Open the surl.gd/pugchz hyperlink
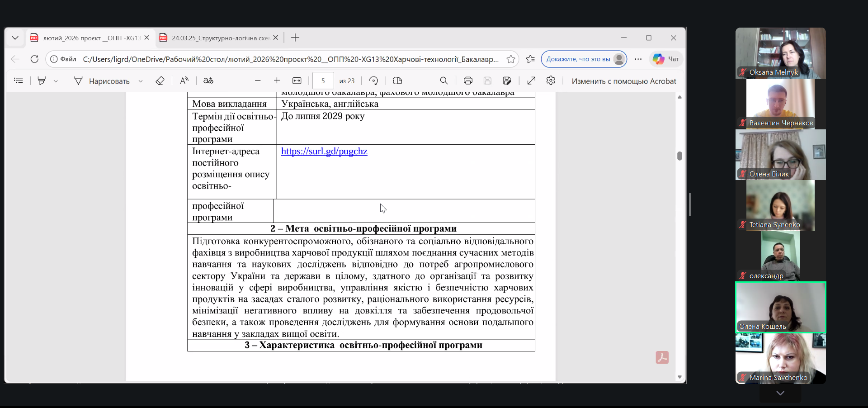The width and height of the screenshot is (868, 408). pyautogui.click(x=324, y=152)
